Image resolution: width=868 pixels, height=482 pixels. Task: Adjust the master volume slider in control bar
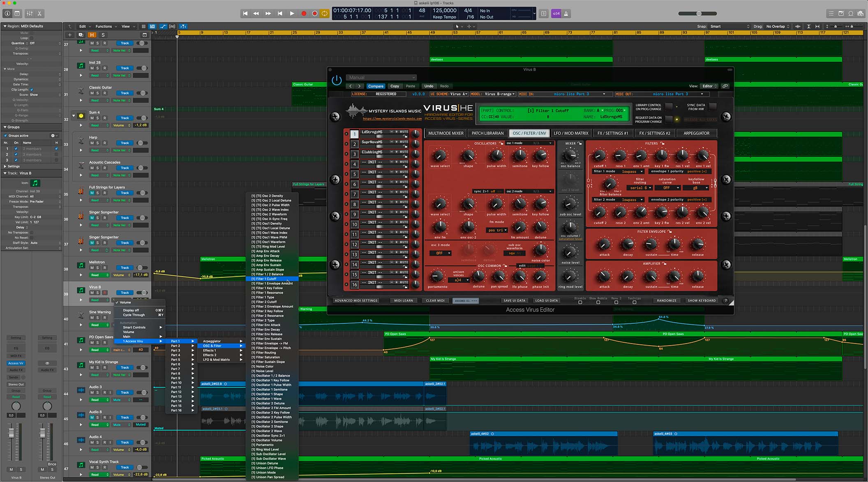point(697,14)
